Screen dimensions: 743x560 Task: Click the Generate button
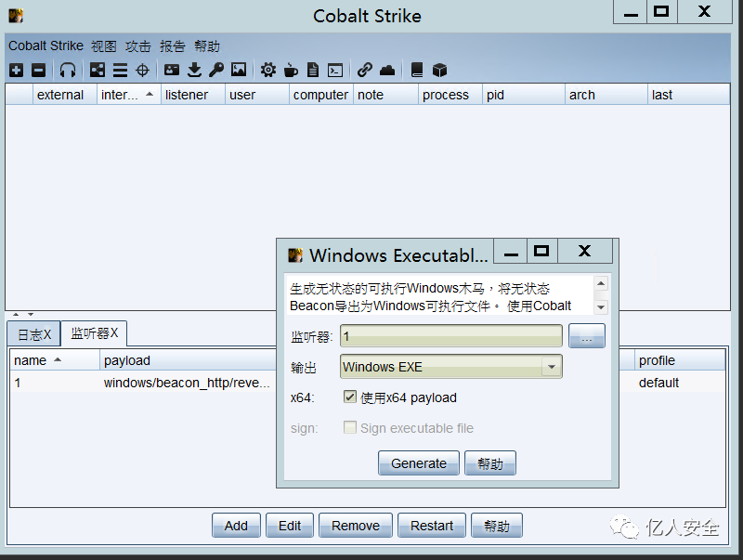[x=419, y=462]
